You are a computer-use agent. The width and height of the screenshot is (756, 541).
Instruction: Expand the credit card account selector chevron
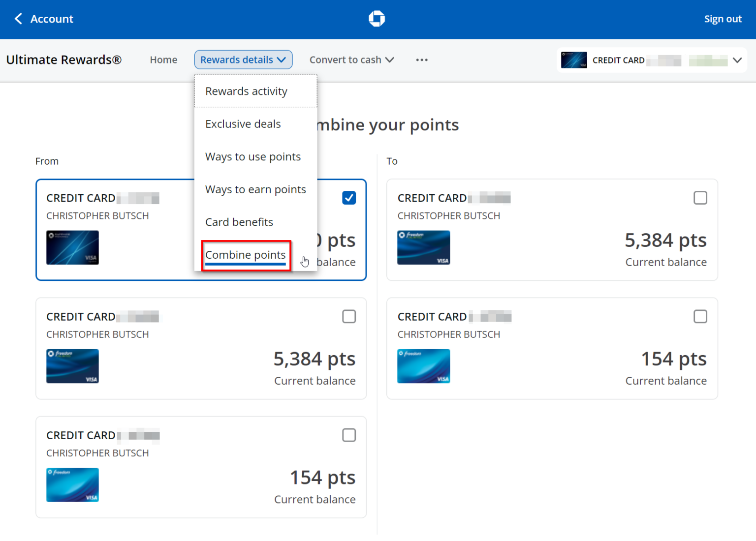(x=737, y=60)
